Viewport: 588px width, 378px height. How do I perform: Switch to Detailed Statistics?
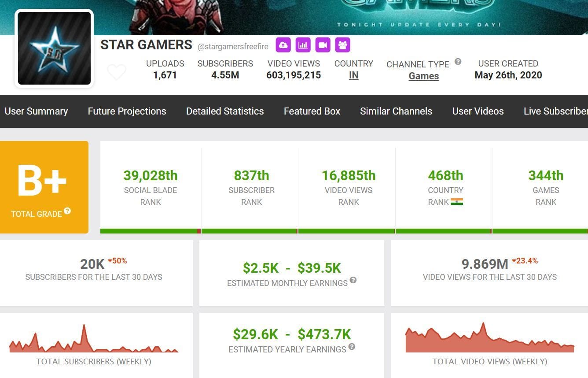(225, 111)
